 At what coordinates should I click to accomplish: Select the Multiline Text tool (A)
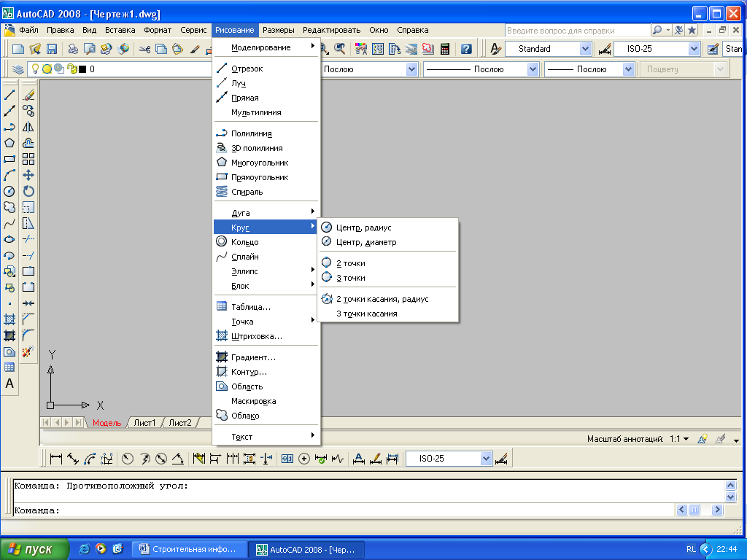pyautogui.click(x=9, y=384)
